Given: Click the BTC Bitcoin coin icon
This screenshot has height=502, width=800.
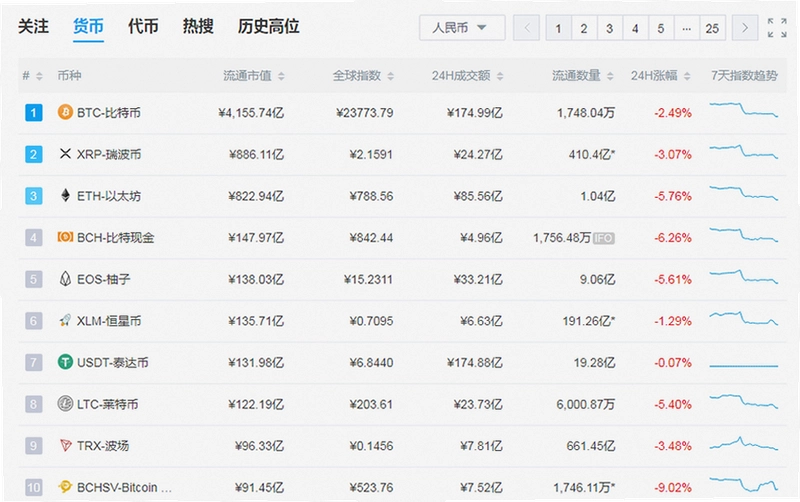Looking at the screenshot, I should (x=65, y=112).
